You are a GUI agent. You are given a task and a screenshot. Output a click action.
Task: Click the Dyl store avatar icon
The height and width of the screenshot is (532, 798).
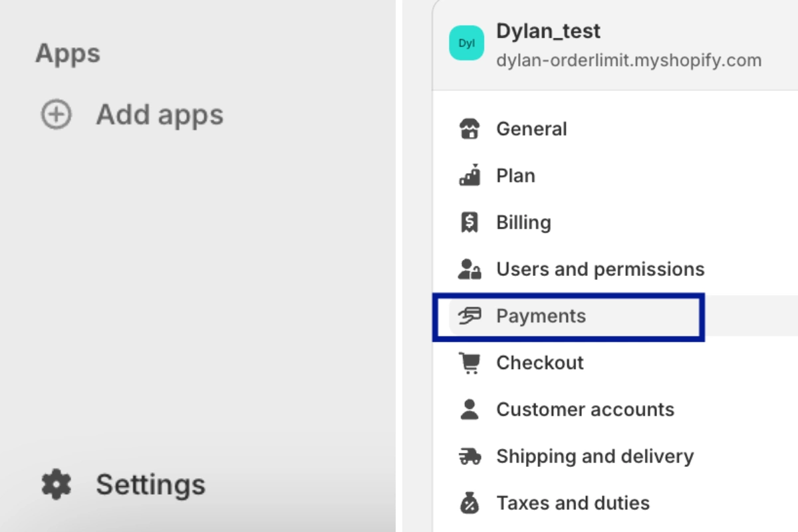coord(466,43)
